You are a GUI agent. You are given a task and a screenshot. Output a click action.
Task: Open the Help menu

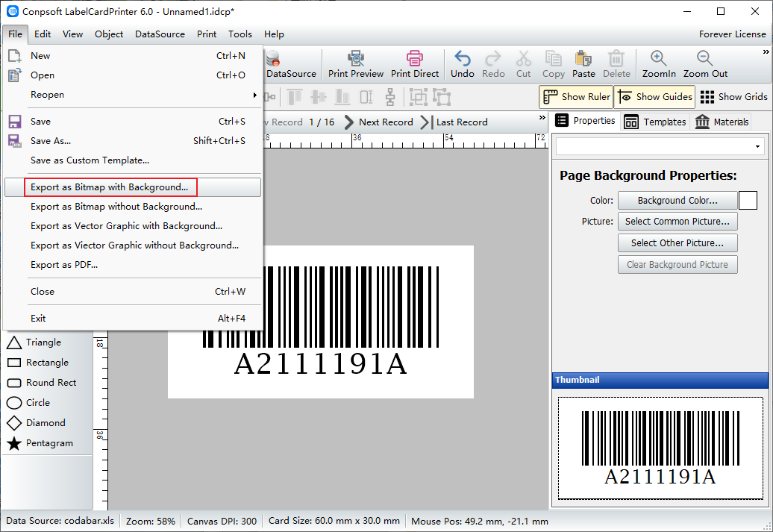click(x=274, y=34)
